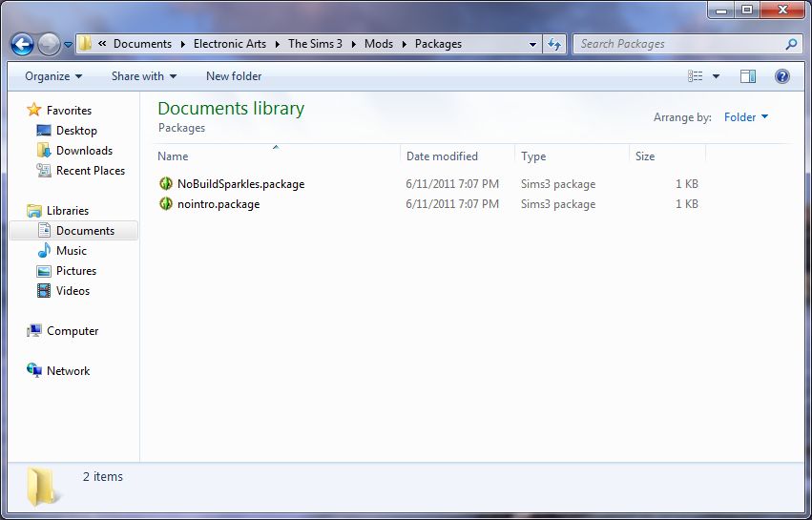
Task: Open the view options dropdown arrow
Action: [x=717, y=76]
